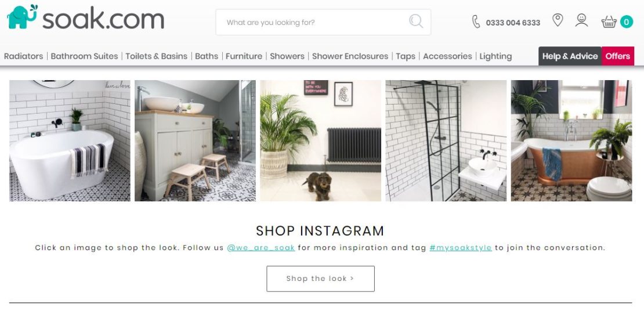Click the Help & Advice tab
Screen dimensions: 644x321
point(570,56)
